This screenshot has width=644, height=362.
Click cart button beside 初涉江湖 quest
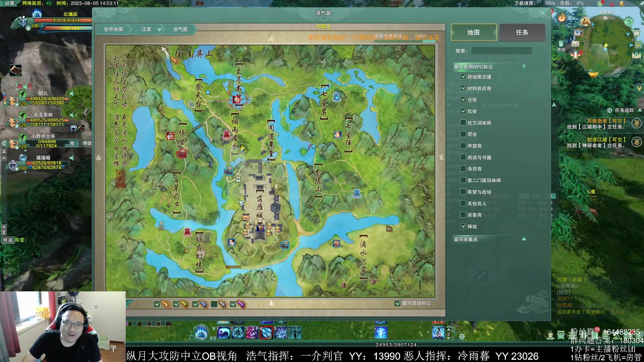(x=637, y=142)
